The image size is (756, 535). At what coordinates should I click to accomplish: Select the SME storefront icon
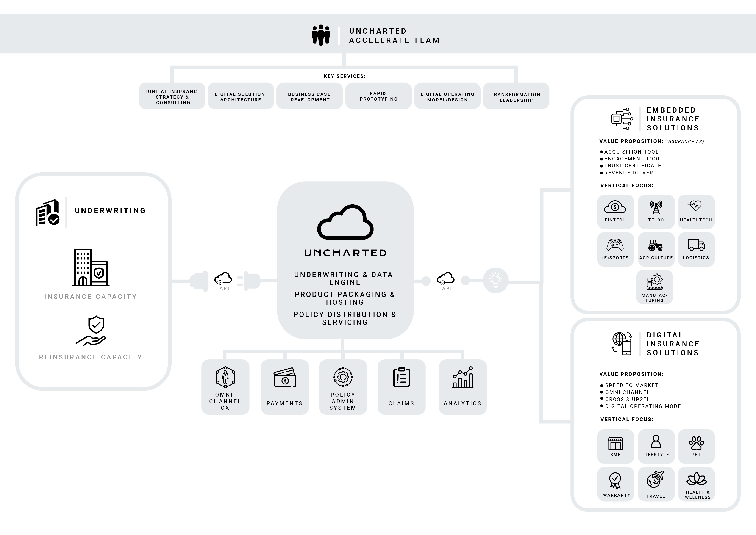coord(615,443)
